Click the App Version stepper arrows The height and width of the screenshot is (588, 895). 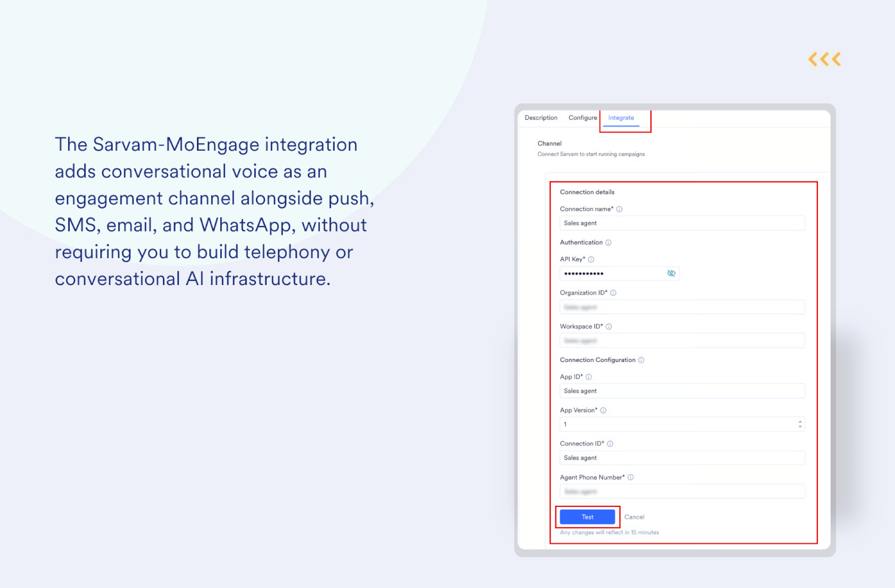(800, 425)
